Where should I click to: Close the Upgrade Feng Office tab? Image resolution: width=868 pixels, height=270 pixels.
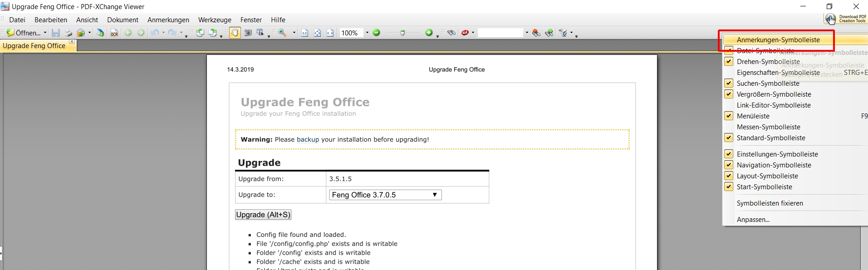coord(72,42)
